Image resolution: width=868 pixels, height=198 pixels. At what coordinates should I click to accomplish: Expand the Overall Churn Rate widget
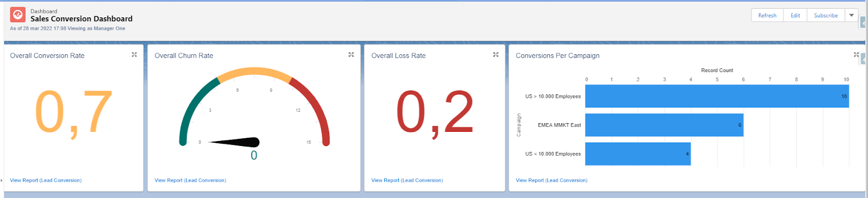point(351,55)
